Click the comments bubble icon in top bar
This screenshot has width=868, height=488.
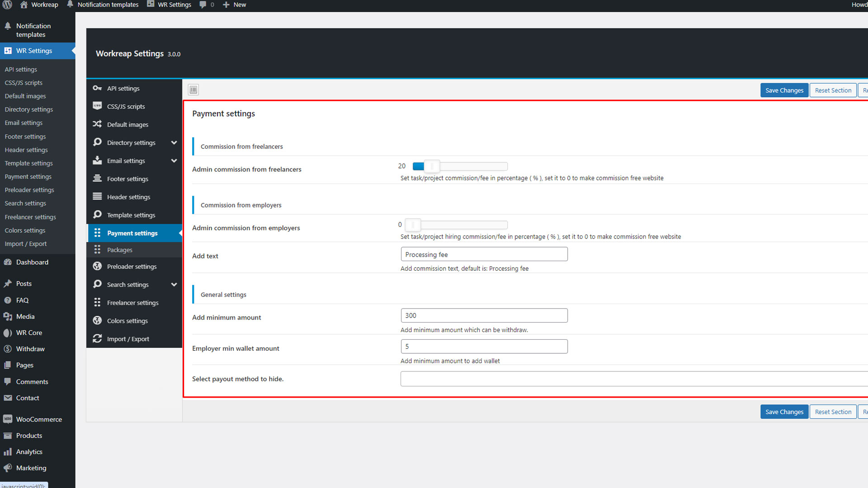[x=203, y=5]
